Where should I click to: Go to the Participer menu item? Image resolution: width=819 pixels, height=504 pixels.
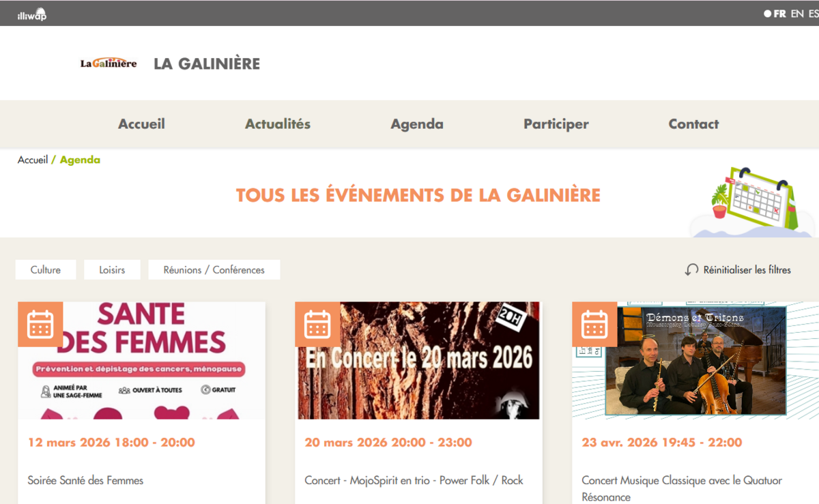point(556,124)
